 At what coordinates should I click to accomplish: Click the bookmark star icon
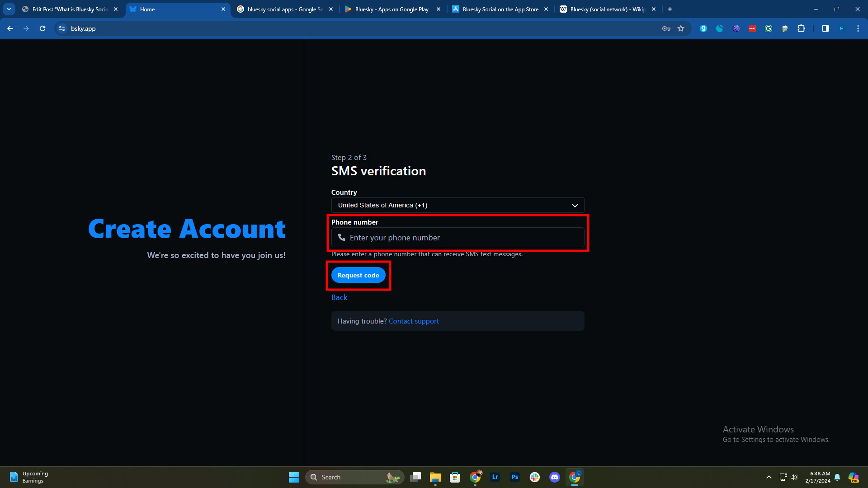click(x=681, y=28)
